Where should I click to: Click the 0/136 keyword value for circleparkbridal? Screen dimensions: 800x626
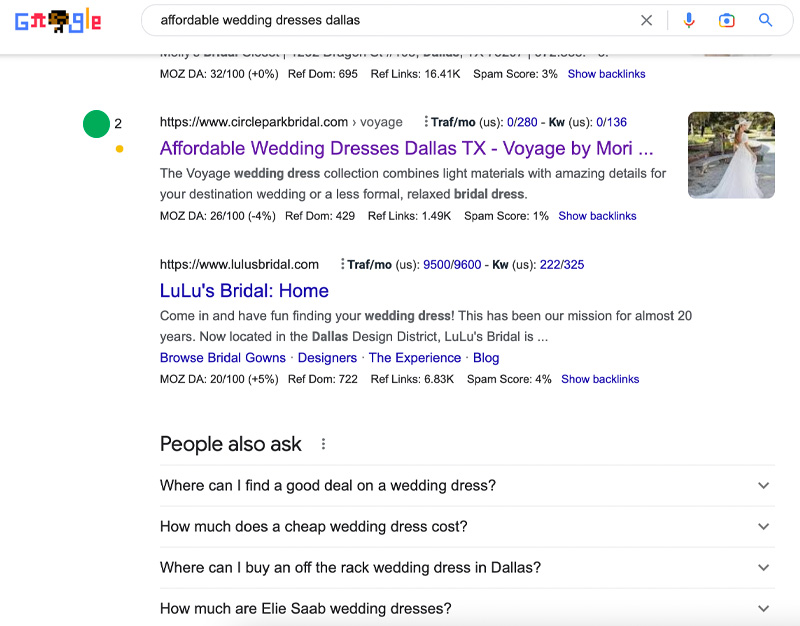(x=611, y=122)
